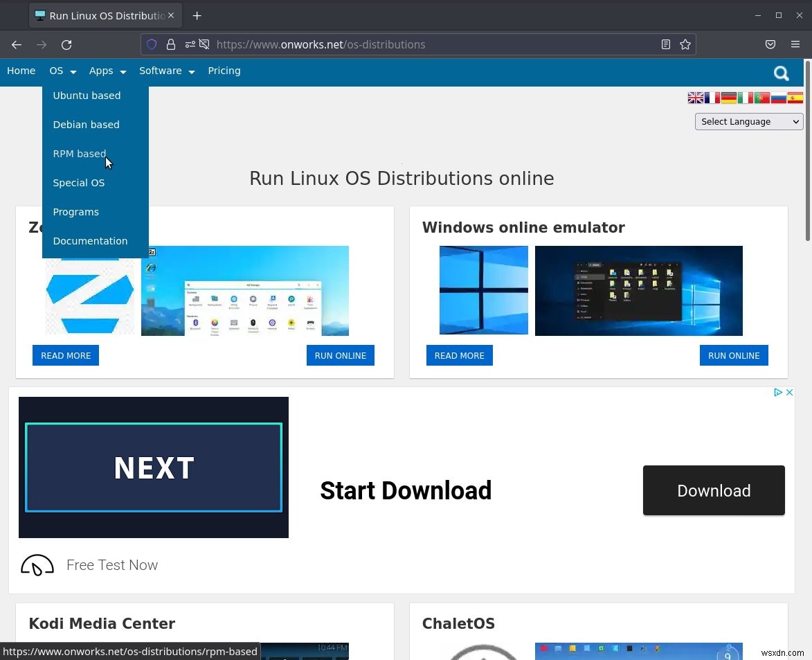Expand the Software dropdown menu
The height and width of the screenshot is (660, 812).
166,71
